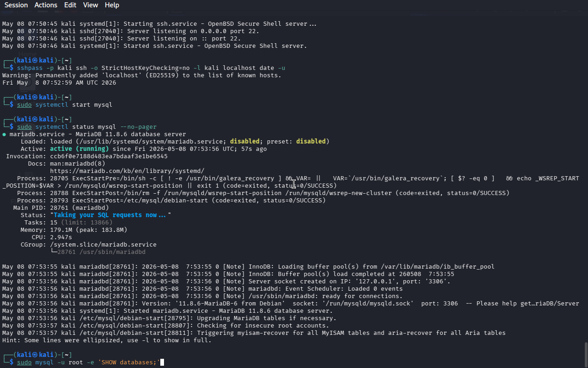Open the View menu
588x368 pixels.
90,5
